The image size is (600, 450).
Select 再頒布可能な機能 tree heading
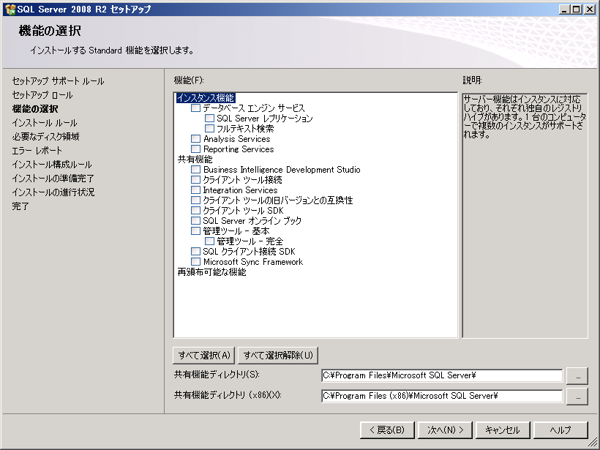(x=212, y=272)
